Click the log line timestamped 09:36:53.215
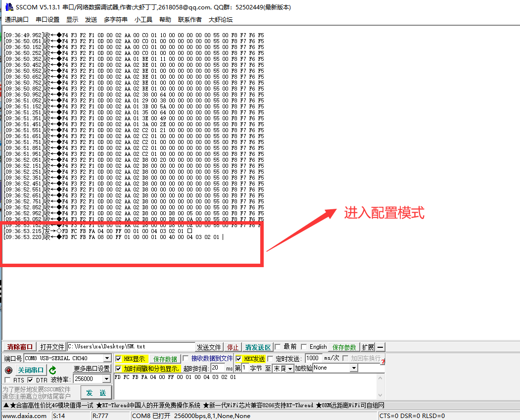Image resolution: width=520 pixels, height=420 pixels. tap(97, 231)
